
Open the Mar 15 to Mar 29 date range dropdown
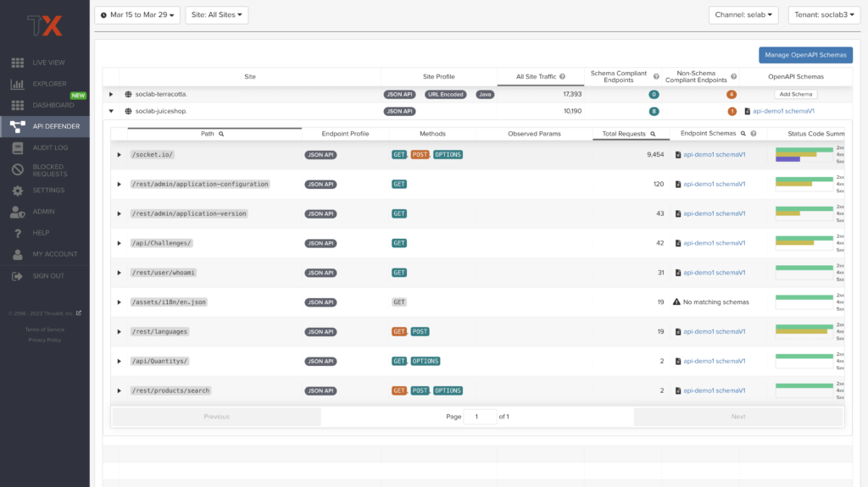pyautogui.click(x=137, y=15)
